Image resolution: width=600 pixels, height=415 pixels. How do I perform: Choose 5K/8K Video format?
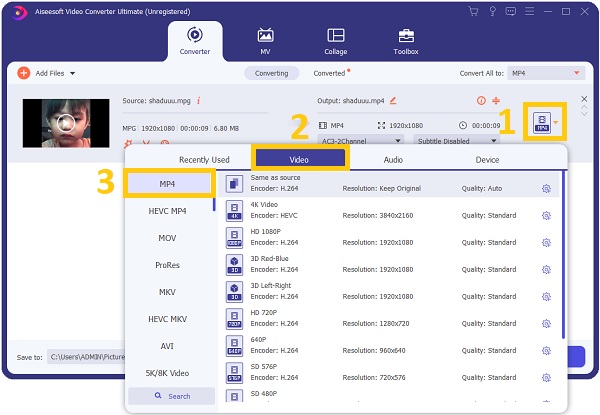(167, 373)
